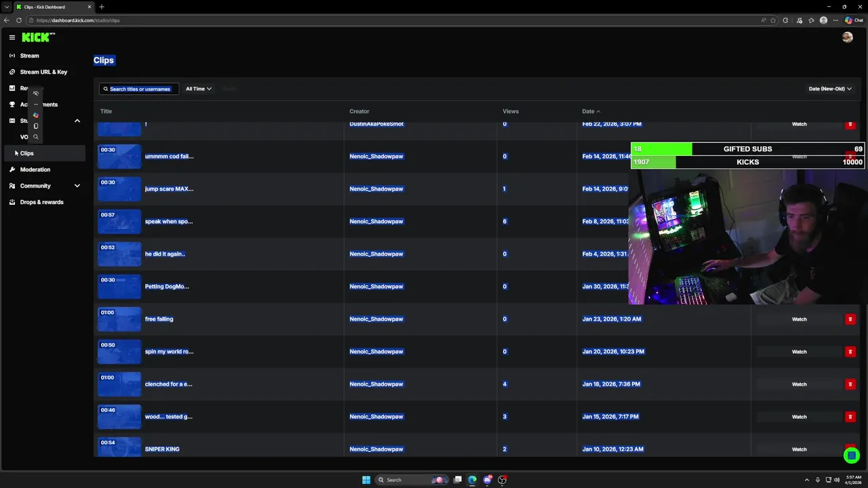Expand the Community section chevron
Image resolution: width=868 pixels, height=488 pixels.
coord(77,186)
